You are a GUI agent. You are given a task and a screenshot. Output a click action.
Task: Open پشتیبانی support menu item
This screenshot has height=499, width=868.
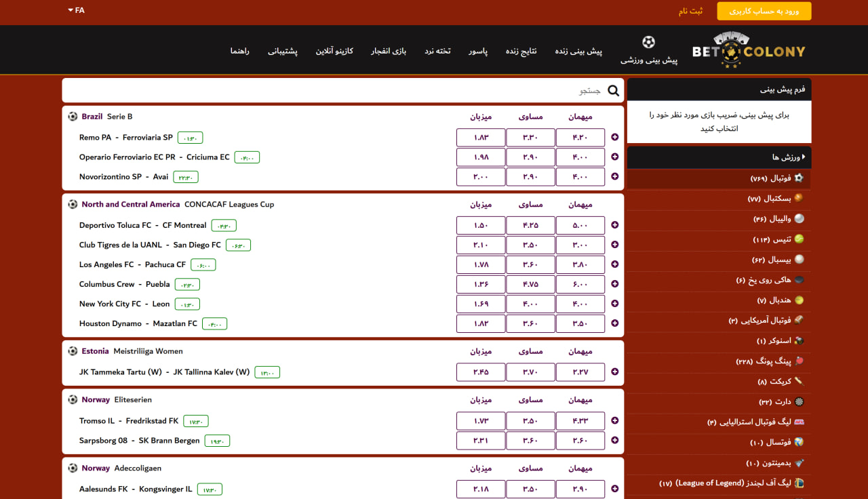(x=283, y=52)
